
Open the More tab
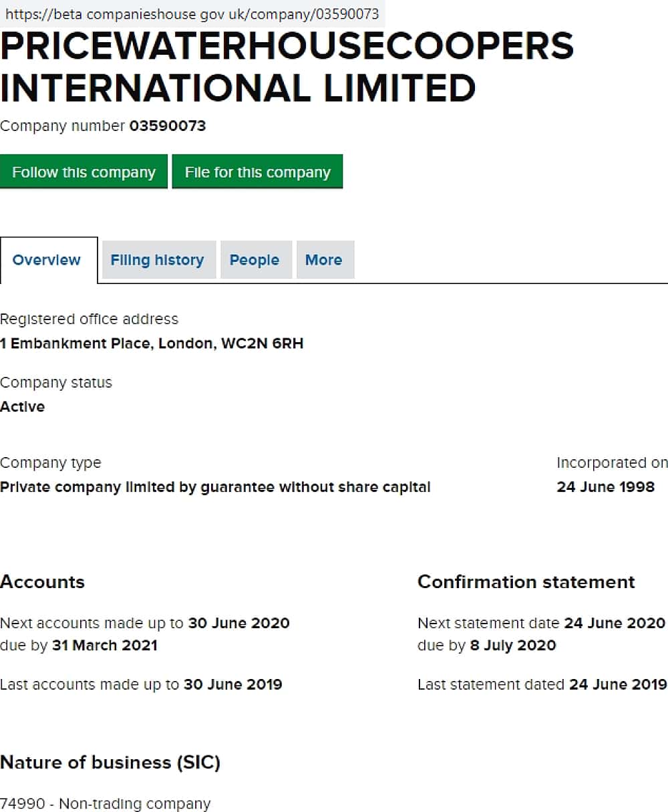click(x=324, y=260)
